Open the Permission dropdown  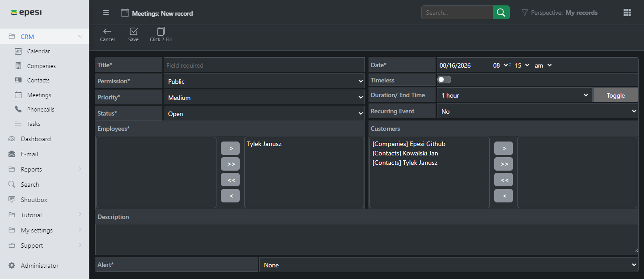(x=264, y=82)
